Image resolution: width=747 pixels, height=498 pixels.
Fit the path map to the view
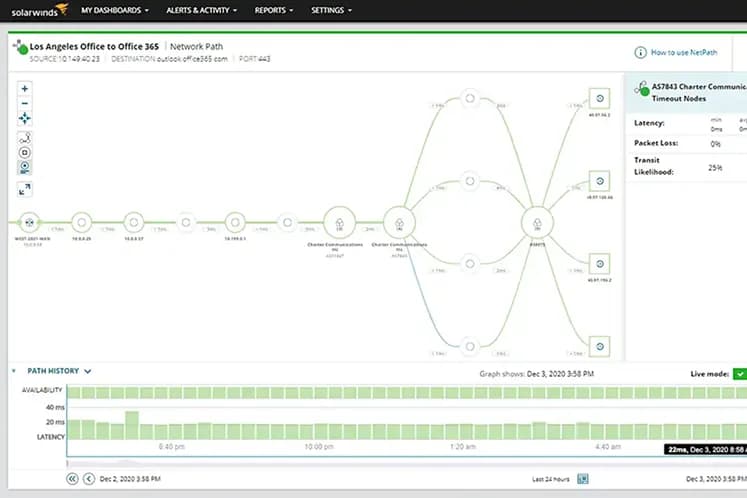[25, 118]
